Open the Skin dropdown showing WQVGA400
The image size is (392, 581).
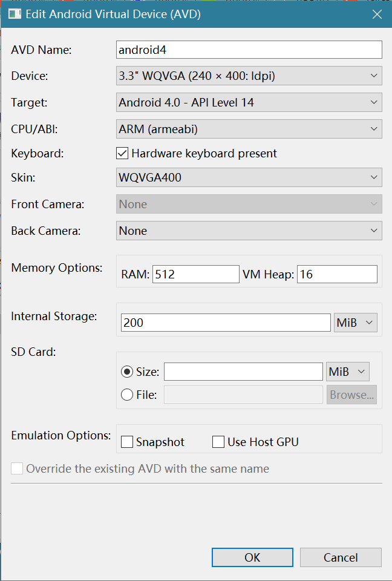[249, 178]
